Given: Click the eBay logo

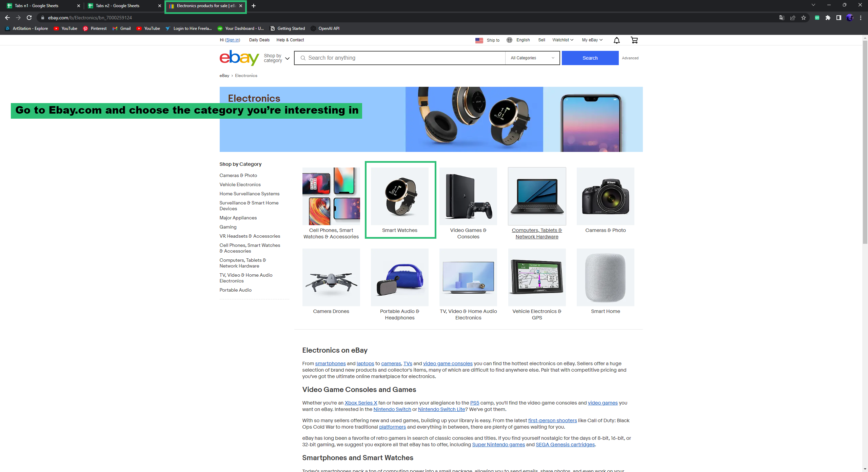Looking at the screenshot, I should point(239,58).
